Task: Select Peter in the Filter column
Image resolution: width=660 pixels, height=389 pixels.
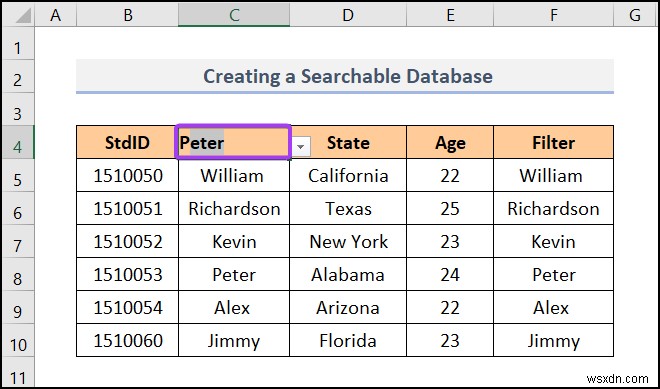Action: click(x=554, y=274)
